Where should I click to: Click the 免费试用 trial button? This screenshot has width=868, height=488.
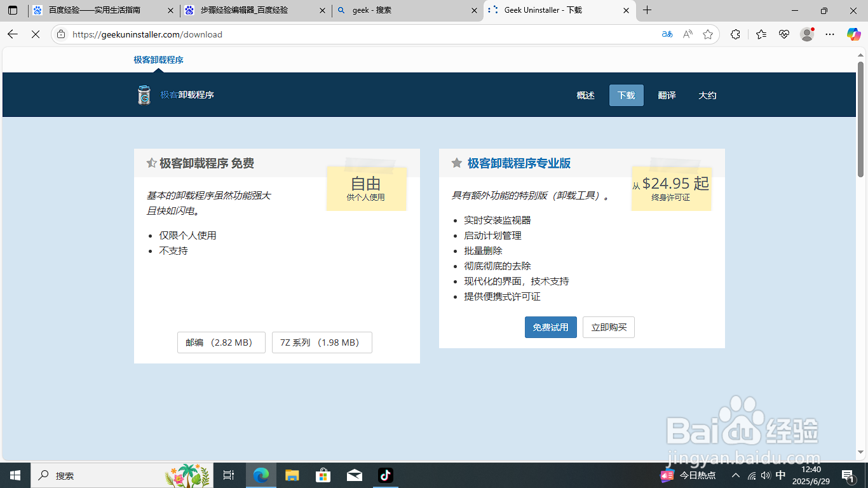pos(550,327)
